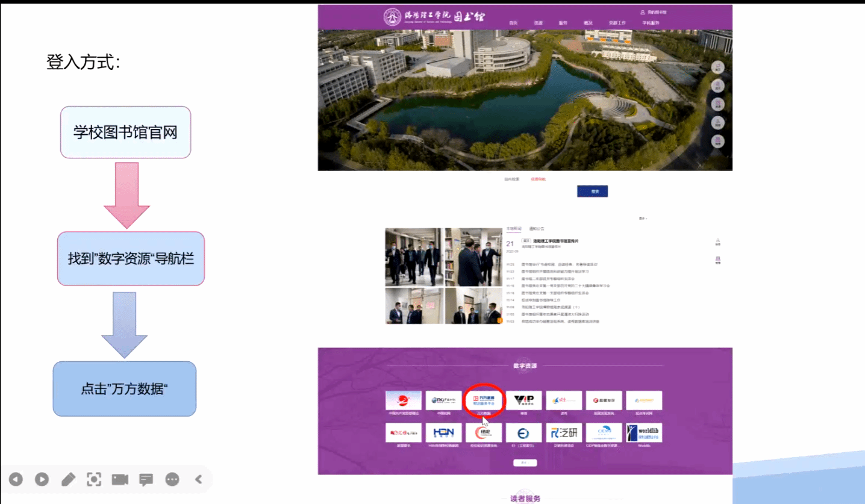The width and height of the screenshot is (865, 504).
Task: Open the 泛研 resource tile
Action: (x=564, y=432)
